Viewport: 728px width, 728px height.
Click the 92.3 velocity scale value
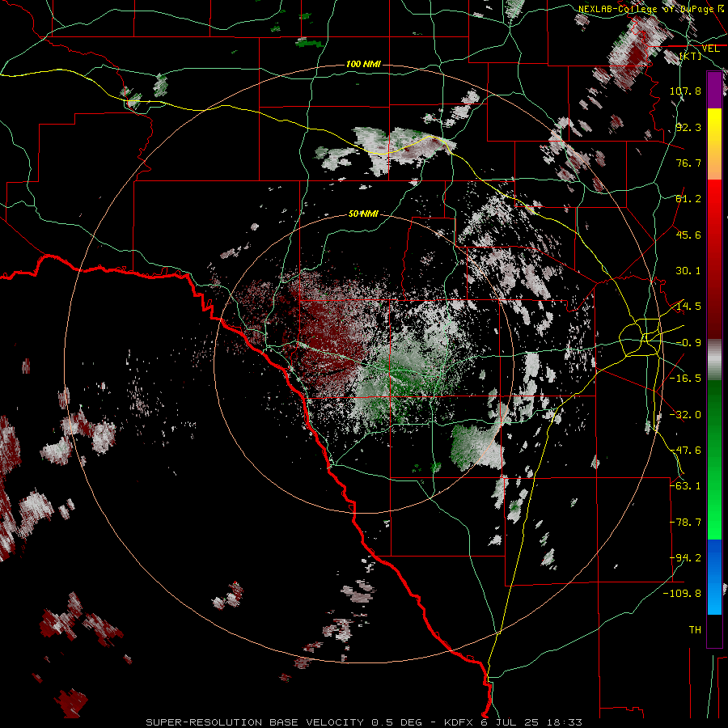click(688, 127)
